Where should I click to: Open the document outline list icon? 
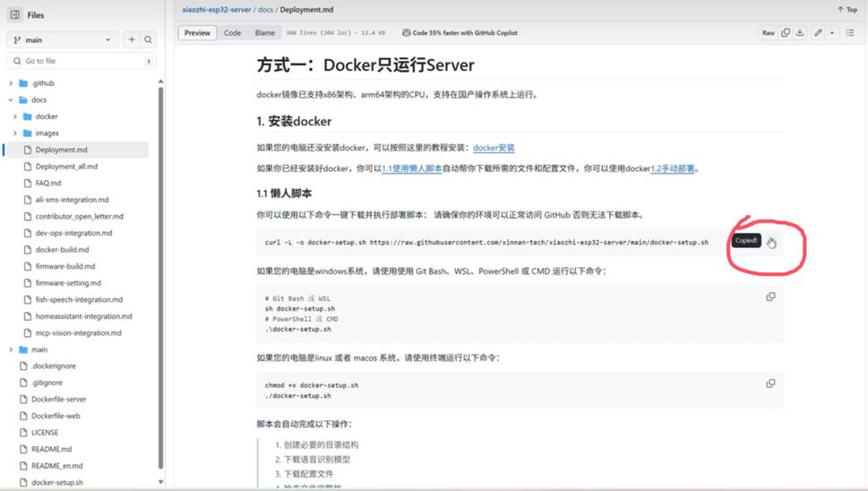coord(848,33)
